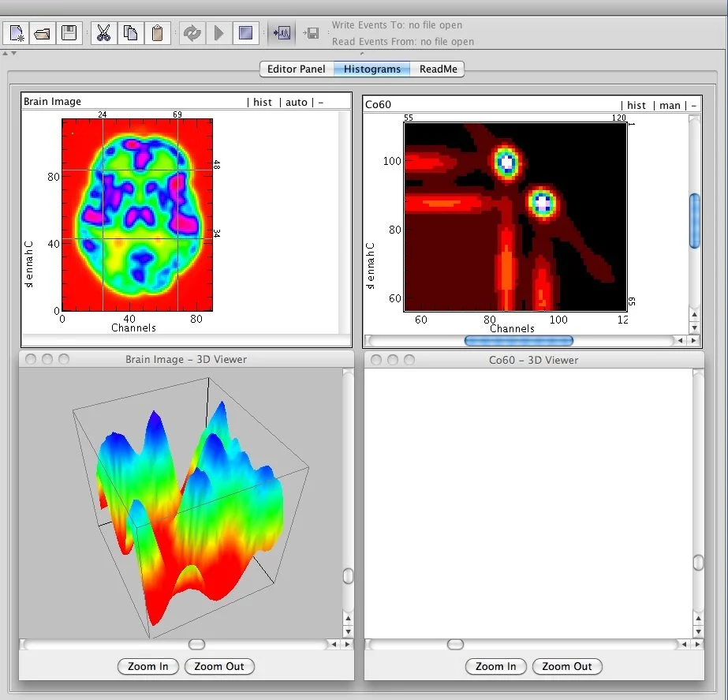Click Zoom Out in Brain Image 3D Viewer
728x700 pixels.
pos(219,666)
